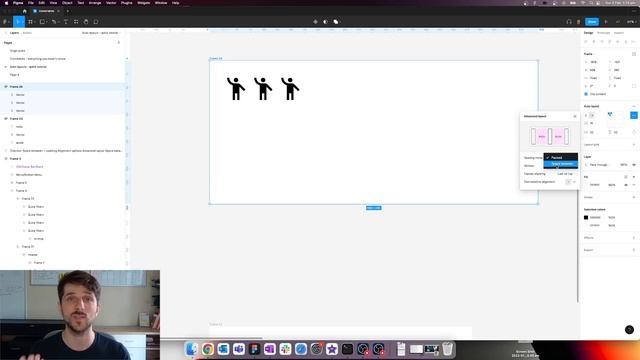
Task: Open the Canvas stacking dropdown
Action: coord(567,174)
